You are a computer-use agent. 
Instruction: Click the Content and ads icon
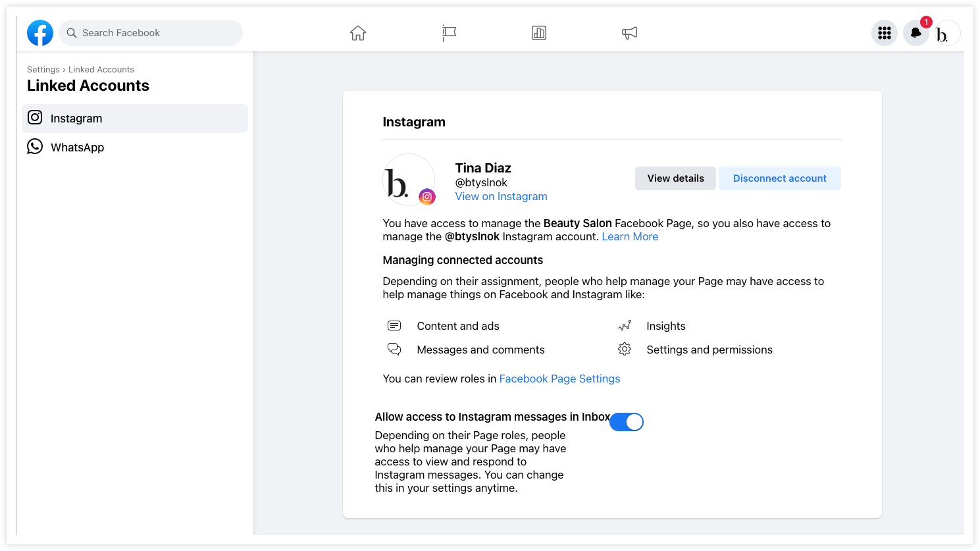pyautogui.click(x=394, y=326)
